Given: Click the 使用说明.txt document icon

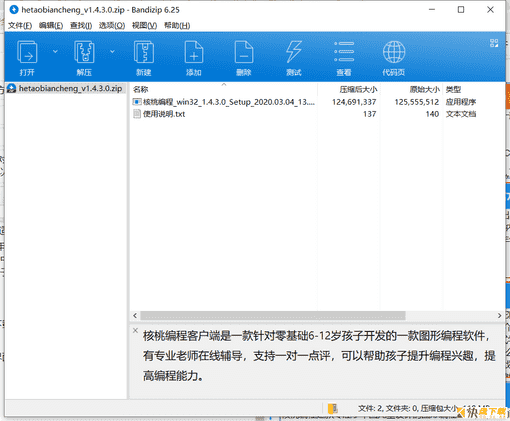Looking at the screenshot, I should click(137, 114).
